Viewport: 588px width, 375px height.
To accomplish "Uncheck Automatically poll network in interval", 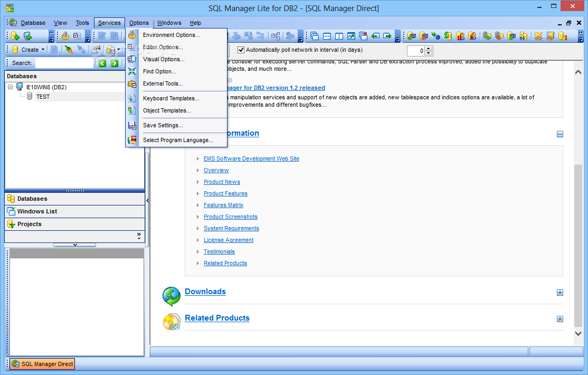I will (x=241, y=50).
